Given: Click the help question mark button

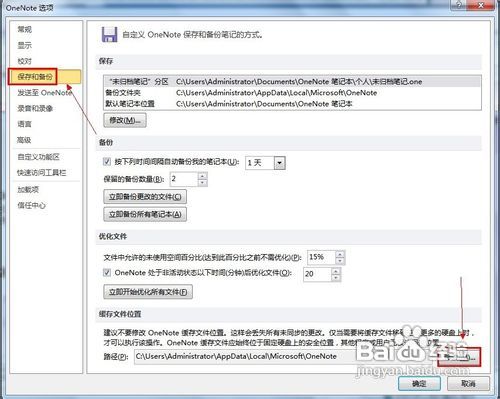Looking at the screenshot, I should tap(459, 5).
